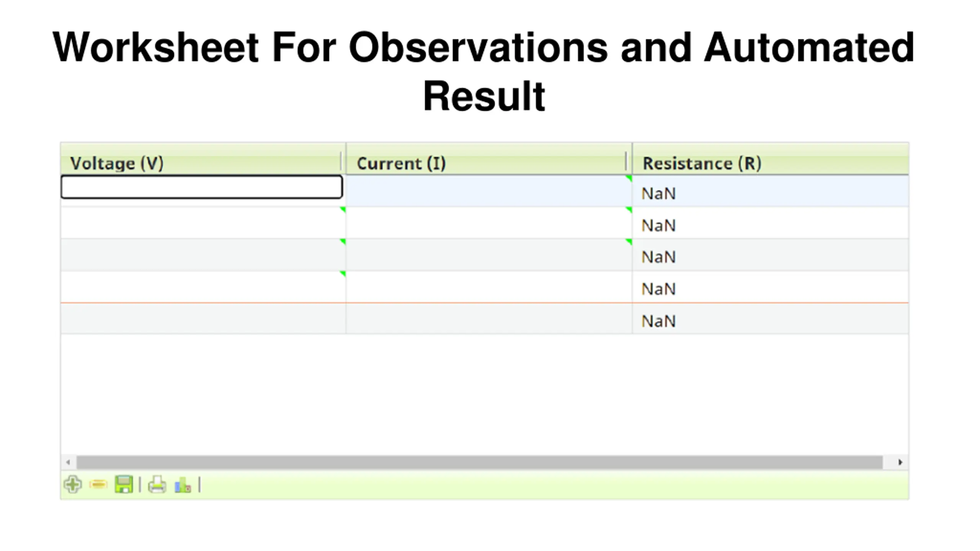
Task: Click the fourth row Voltage cell
Action: point(203,287)
